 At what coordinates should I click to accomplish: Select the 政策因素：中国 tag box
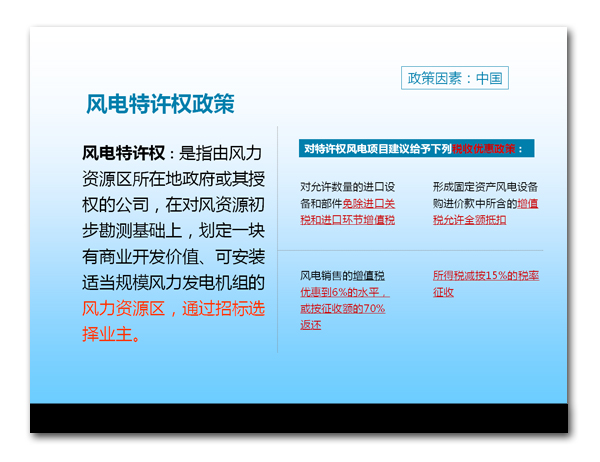tap(454, 78)
